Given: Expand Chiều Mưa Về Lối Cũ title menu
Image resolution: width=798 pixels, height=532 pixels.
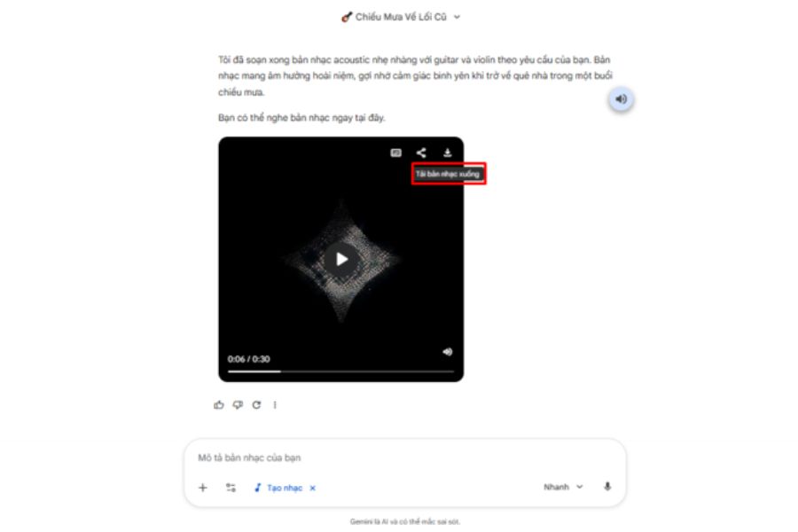Looking at the screenshot, I should coord(401,17).
